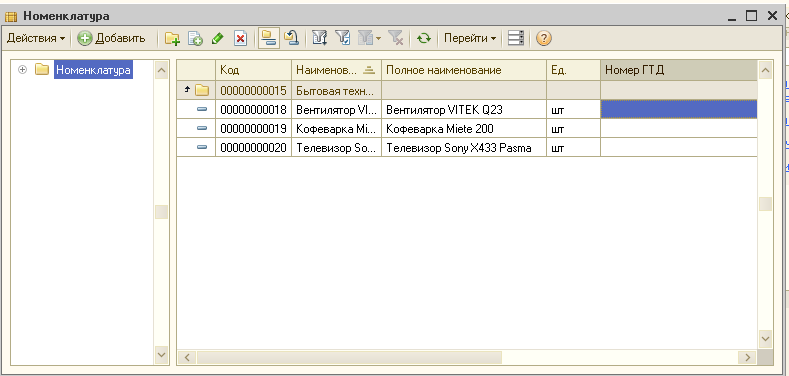
Task: Click filter by current cell value icon
Action: [x=343, y=38]
